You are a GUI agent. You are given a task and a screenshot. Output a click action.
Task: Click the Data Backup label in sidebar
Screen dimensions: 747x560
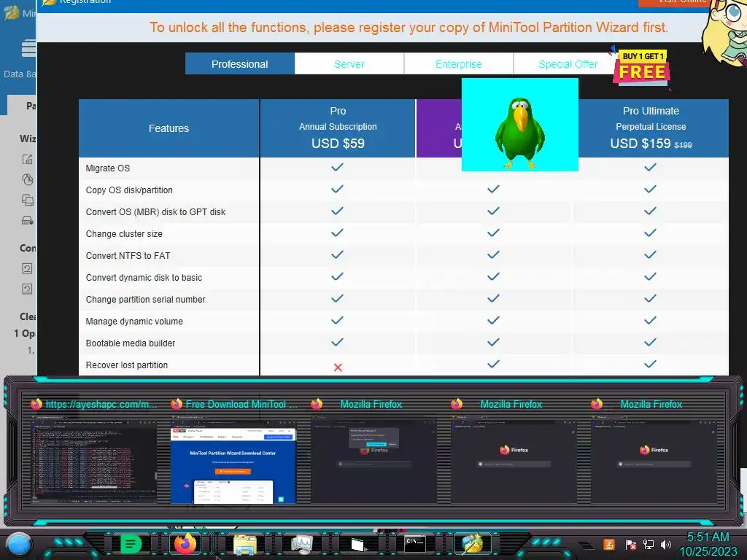20,74
